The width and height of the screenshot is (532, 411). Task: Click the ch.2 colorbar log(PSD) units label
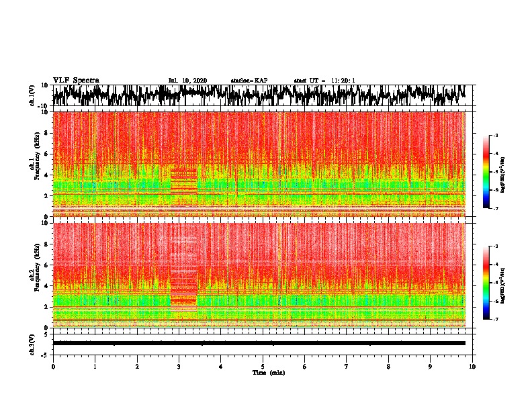point(503,285)
